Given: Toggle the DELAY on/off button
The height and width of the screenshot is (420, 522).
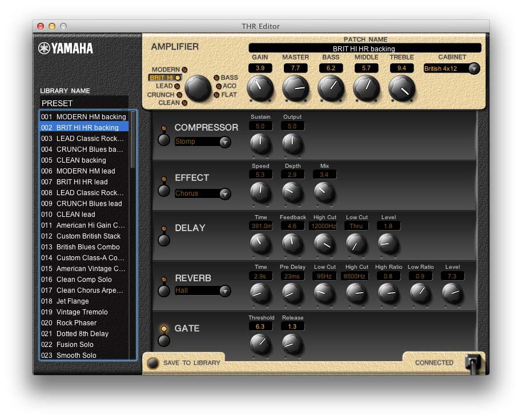Looking at the screenshot, I should [164, 240].
